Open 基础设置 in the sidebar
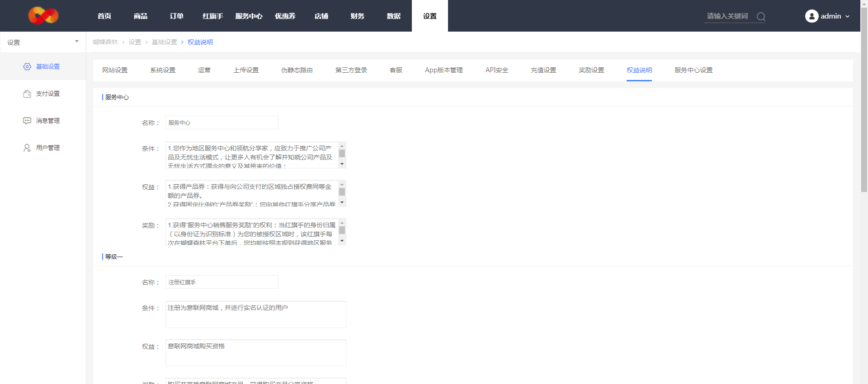The image size is (868, 384). 43,66
